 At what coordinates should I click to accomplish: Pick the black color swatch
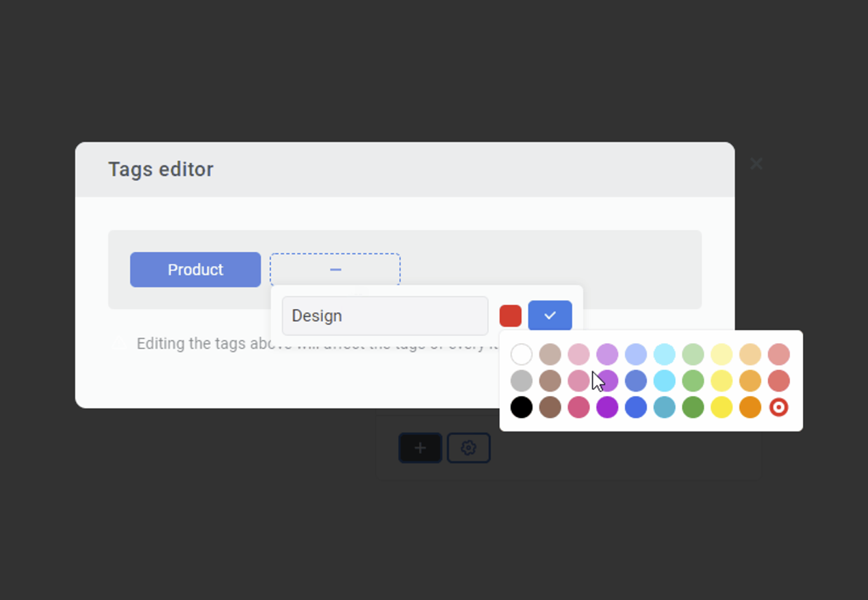point(522,408)
